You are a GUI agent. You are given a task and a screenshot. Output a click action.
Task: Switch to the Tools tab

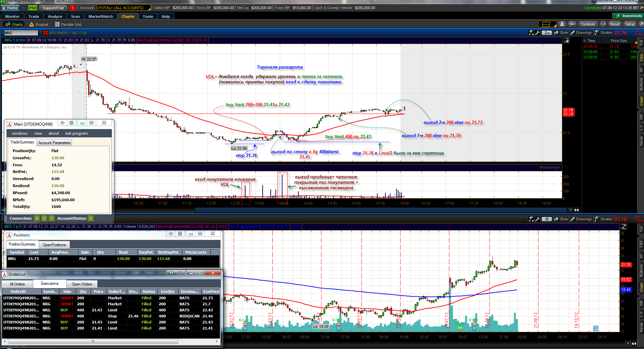[148, 16]
